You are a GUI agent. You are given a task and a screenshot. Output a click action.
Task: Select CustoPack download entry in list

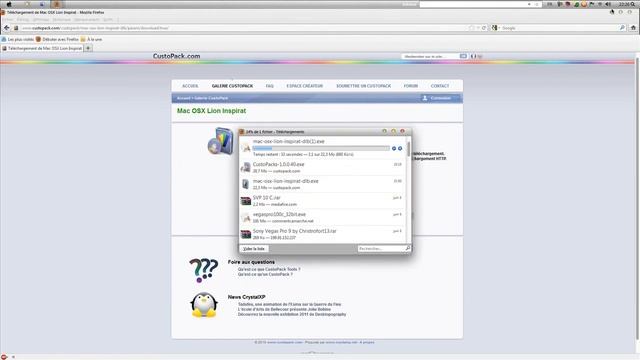tap(322, 167)
